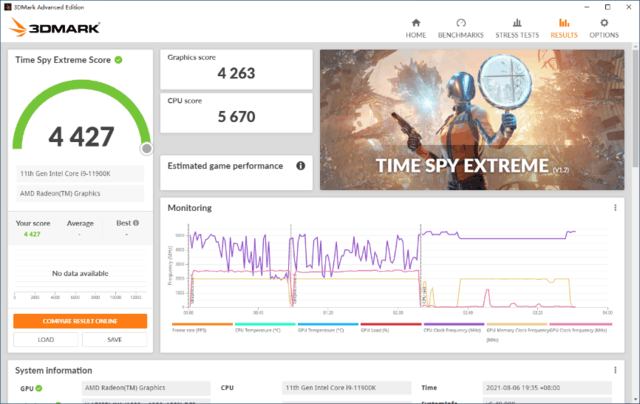Click the CPU name field in System information
The width and height of the screenshot is (640, 404).
coord(346,388)
